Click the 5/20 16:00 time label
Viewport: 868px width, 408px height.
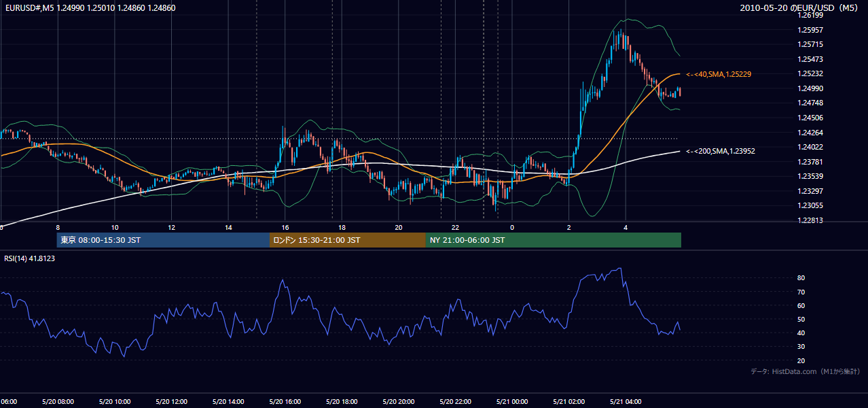coord(285,402)
